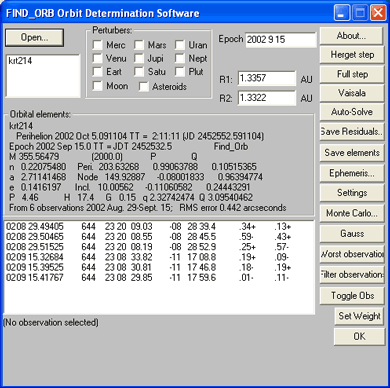Image resolution: width=390 pixels, height=388 pixels.
Task: Open Settings
Action: coord(352,193)
